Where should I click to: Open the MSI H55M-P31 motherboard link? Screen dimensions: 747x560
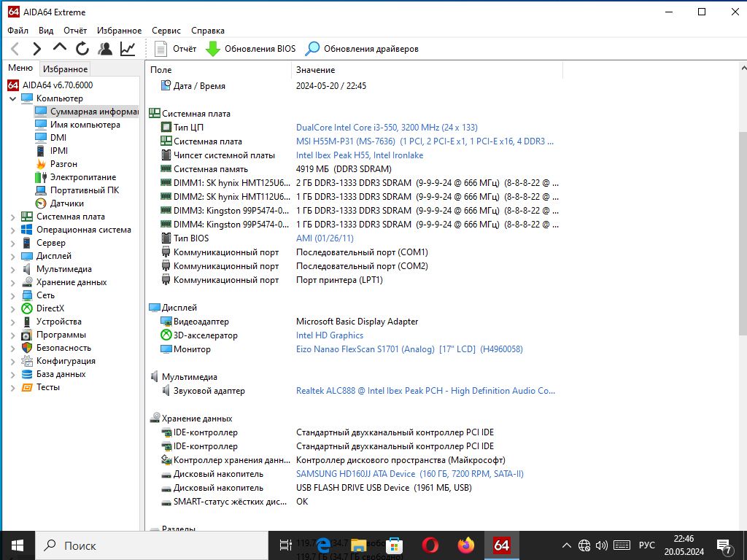tap(425, 141)
